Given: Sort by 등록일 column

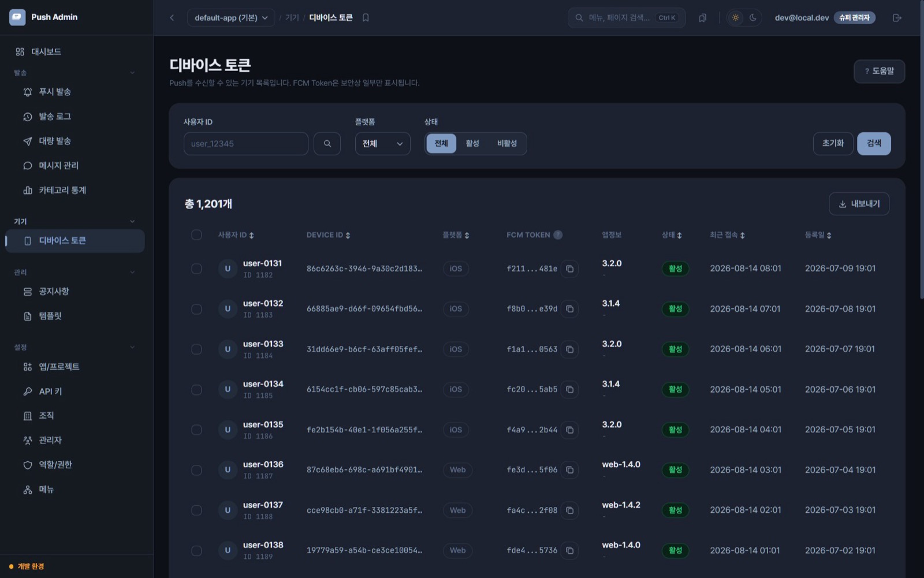Looking at the screenshot, I should click(818, 235).
